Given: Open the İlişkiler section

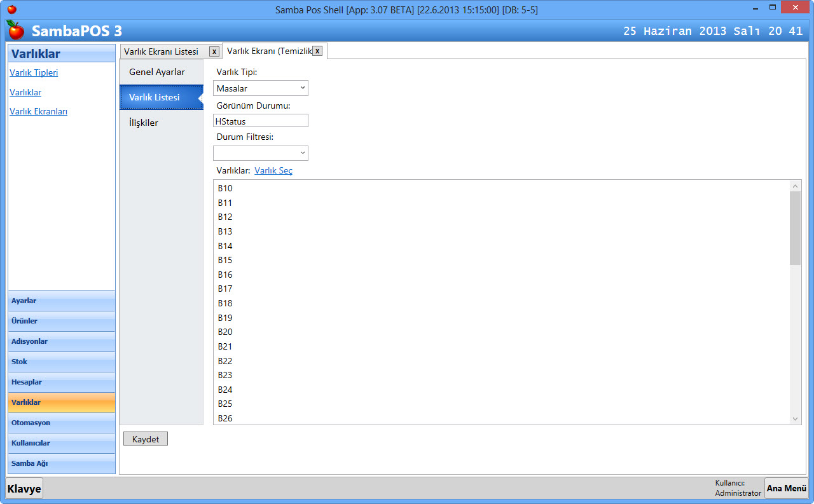Looking at the screenshot, I should tap(144, 123).
